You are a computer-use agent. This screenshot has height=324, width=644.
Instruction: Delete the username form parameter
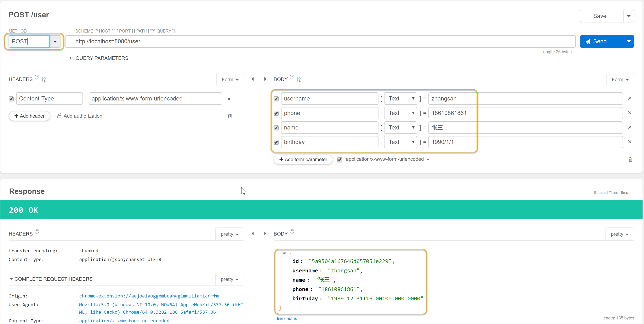click(630, 98)
